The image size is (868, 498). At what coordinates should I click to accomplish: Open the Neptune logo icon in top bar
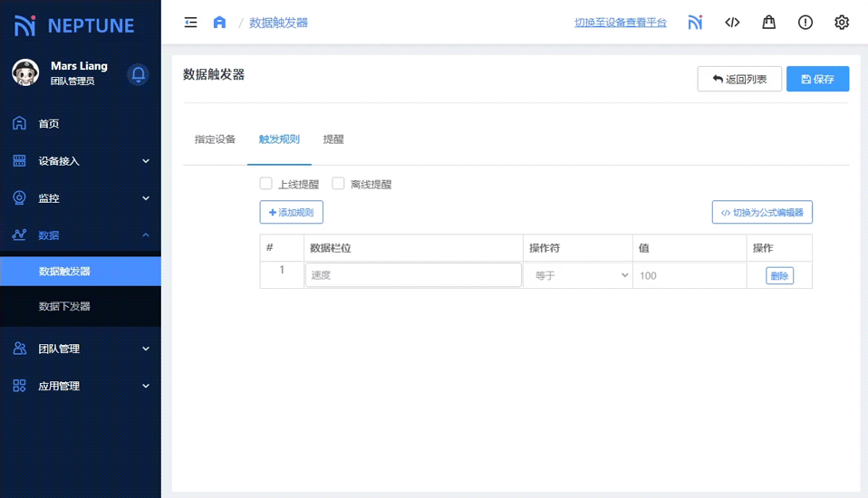point(695,23)
